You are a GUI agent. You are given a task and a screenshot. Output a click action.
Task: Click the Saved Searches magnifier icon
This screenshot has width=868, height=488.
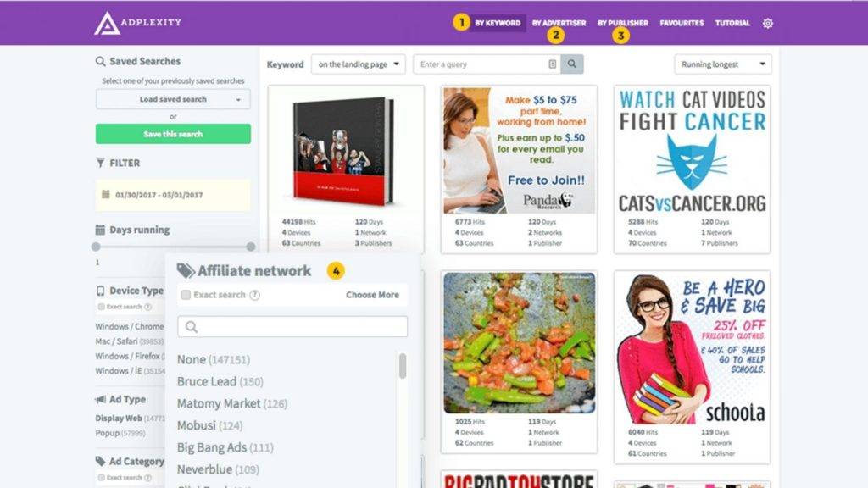pos(100,61)
